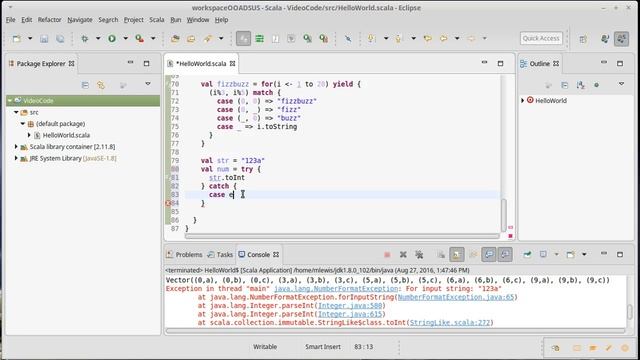Viewport: 640px width, 360px height.
Task: Save the file with the Save icon
Action: click(x=44, y=39)
